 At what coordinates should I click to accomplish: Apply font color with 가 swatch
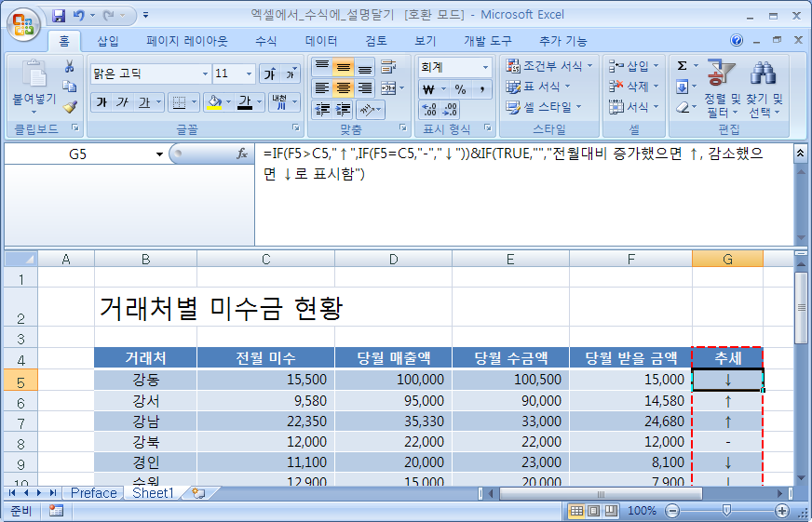click(x=245, y=102)
